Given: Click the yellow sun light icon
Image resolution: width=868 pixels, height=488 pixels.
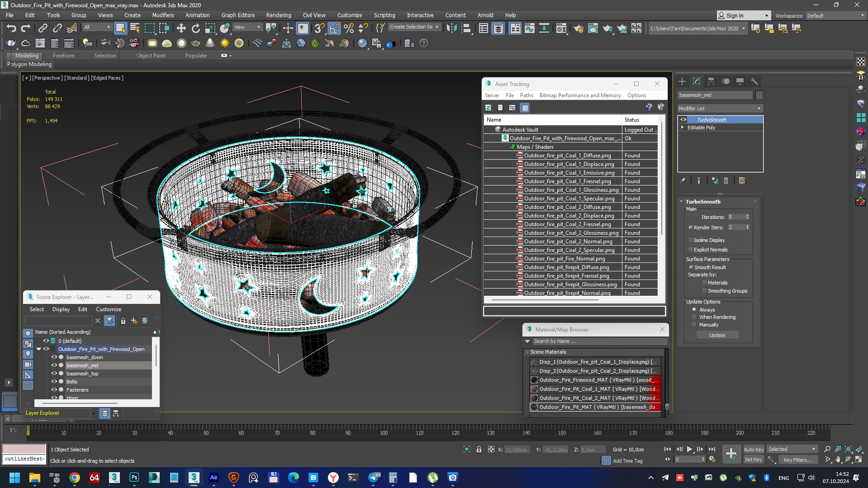Looking at the screenshot, I should pos(224,43).
